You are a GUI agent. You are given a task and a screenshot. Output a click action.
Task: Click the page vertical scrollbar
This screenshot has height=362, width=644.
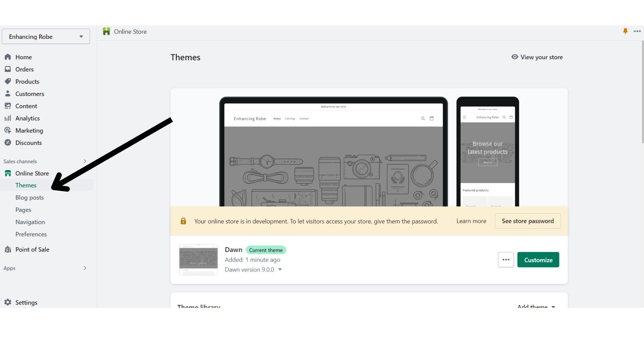(643, 92)
